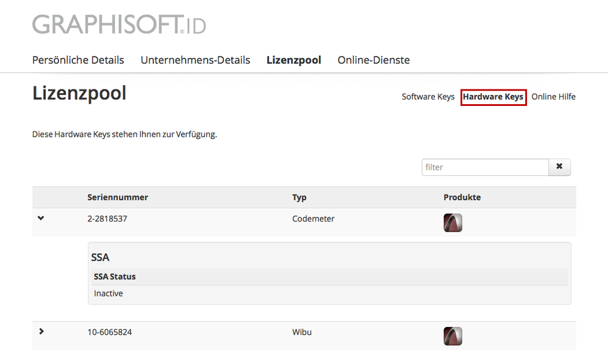Select the Lizenzpool tab

(x=293, y=60)
